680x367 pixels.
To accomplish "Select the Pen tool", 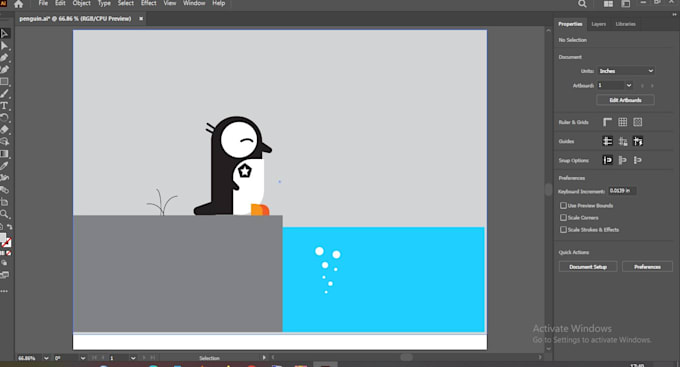I will pos(4,58).
